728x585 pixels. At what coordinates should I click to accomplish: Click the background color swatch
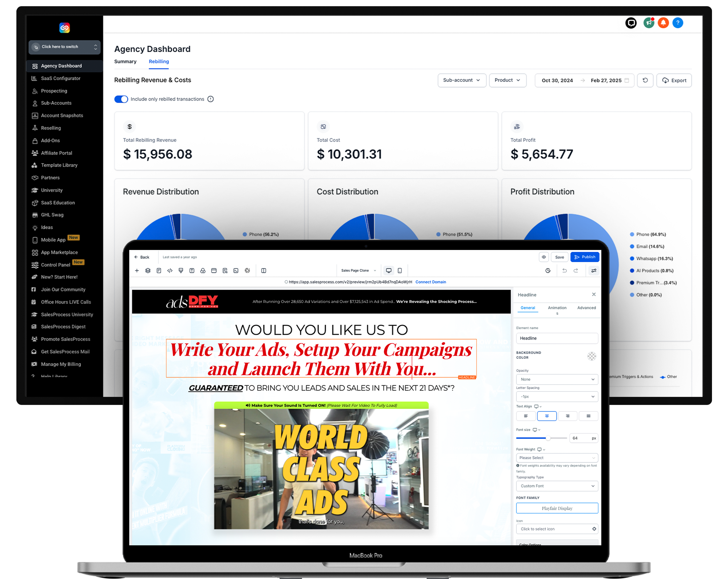click(x=591, y=356)
